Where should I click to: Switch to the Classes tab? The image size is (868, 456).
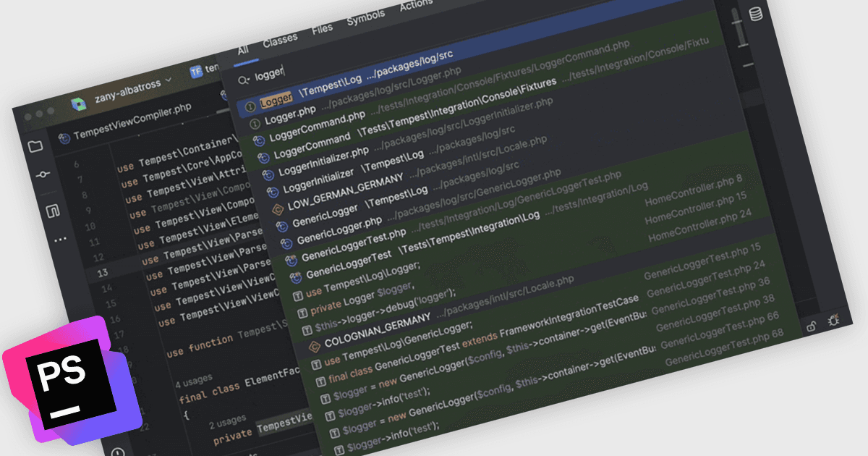pos(280,41)
